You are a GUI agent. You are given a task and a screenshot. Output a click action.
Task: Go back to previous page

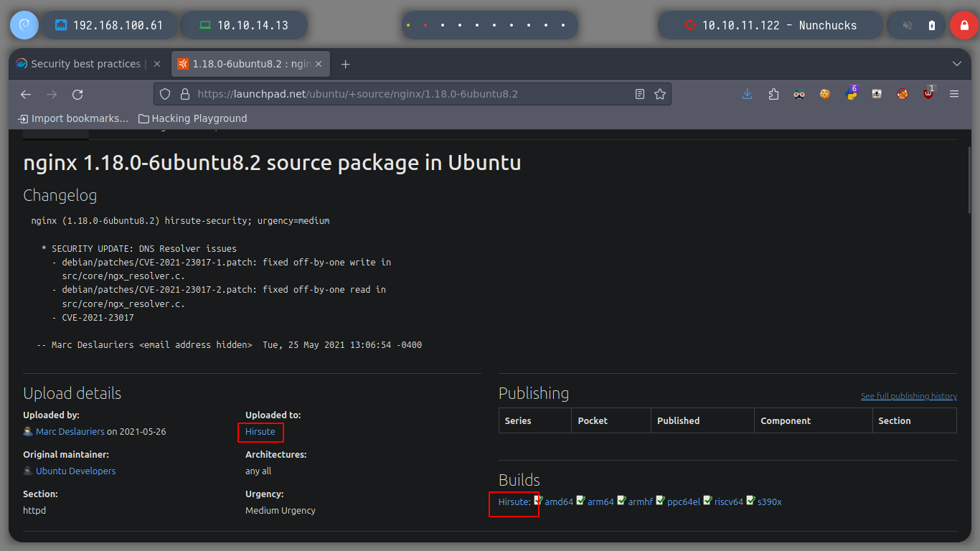(26, 94)
